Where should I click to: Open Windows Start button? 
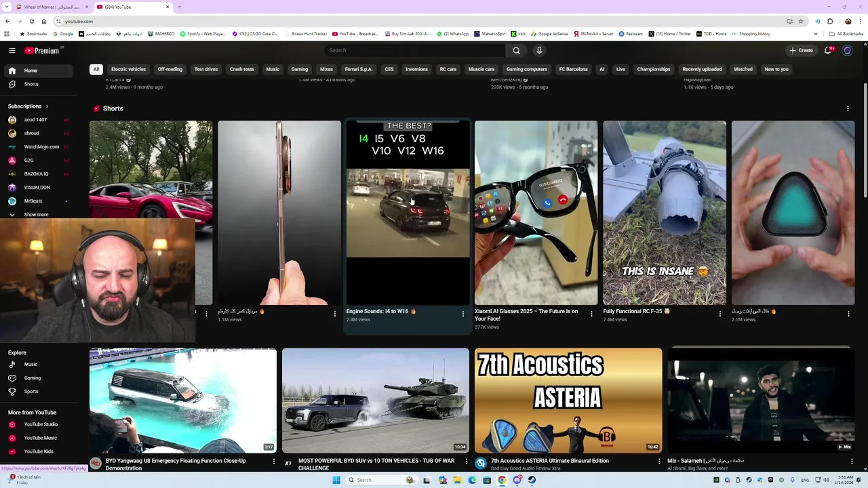click(x=336, y=480)
